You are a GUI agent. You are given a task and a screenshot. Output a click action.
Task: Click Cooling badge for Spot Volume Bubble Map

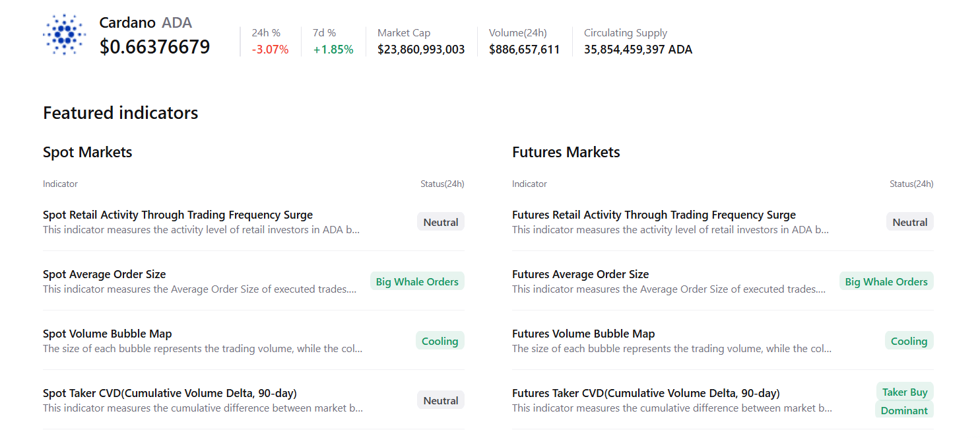tap(440, 341)
